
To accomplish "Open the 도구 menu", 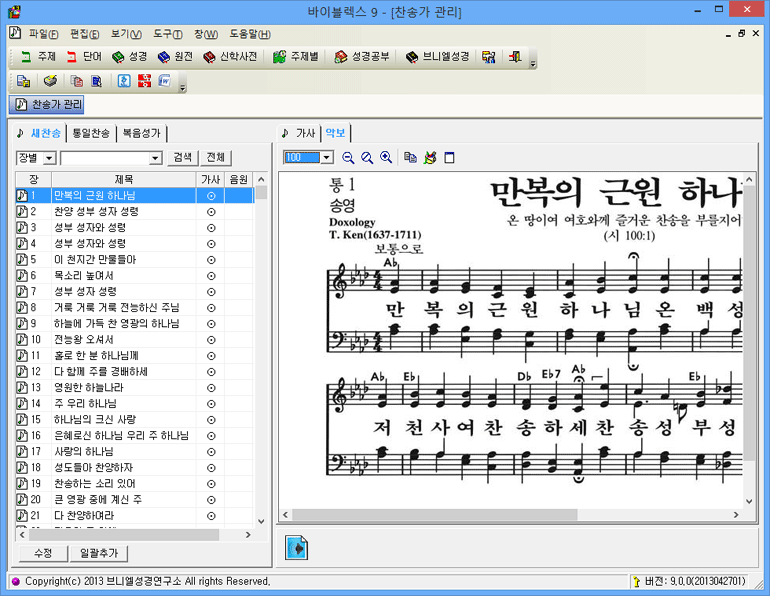I will [168, 34].
